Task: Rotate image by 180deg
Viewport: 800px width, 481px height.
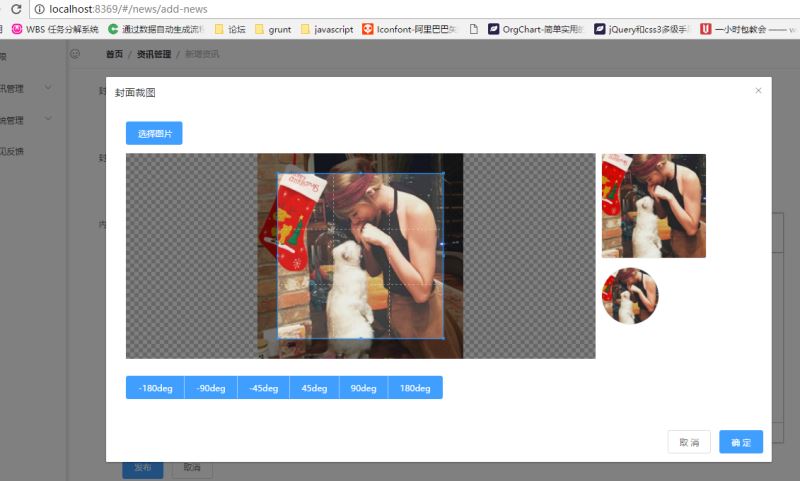Action: coord(415,388)
